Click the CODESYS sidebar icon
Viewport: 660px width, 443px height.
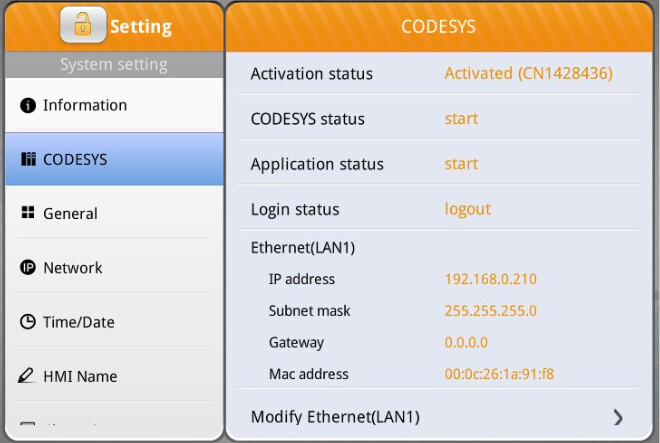28,159
